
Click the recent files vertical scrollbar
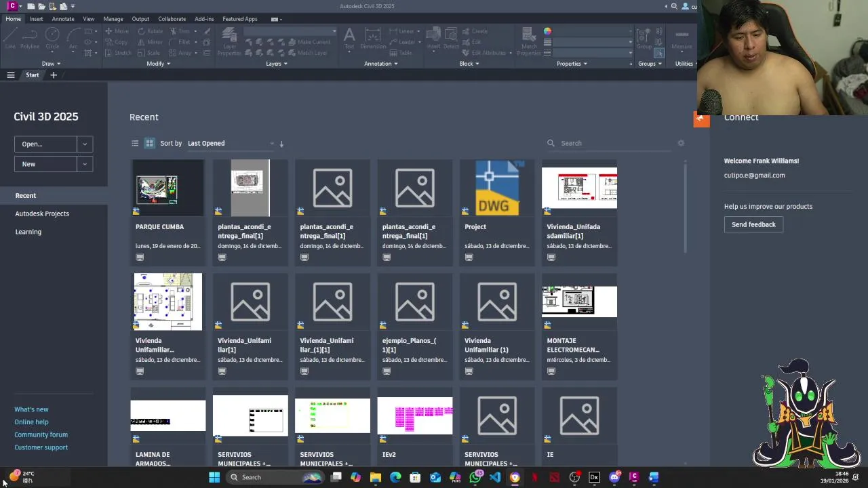pyautogui.click(x=684, y=207)
